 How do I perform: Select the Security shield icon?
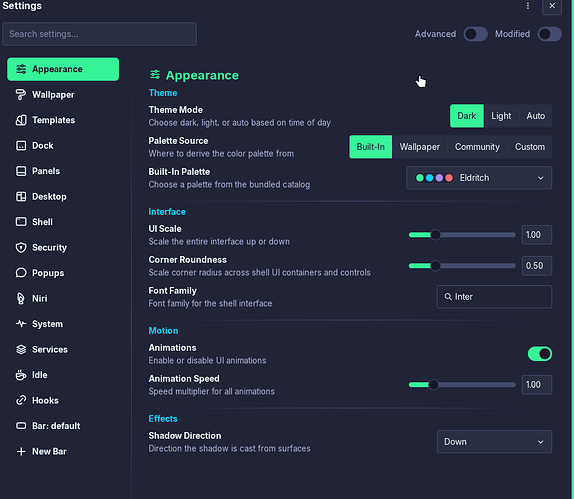tap(21, 247)
